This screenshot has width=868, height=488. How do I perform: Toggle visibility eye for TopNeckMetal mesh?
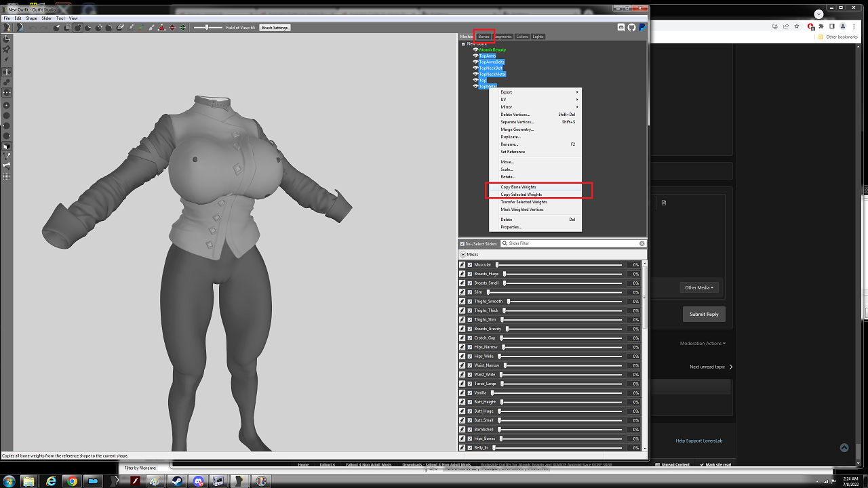click(475, 74)
